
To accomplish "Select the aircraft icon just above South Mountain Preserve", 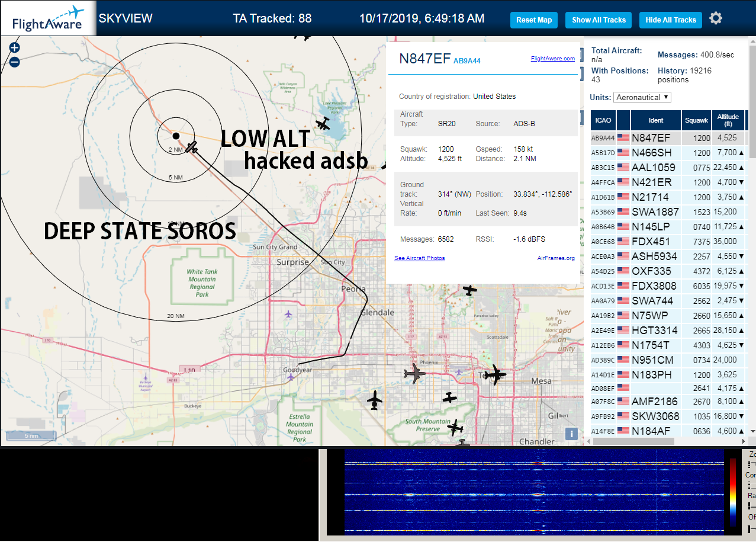I will point(450,397).
